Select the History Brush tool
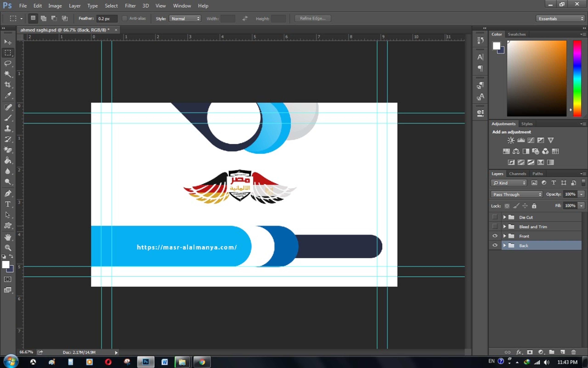Viewport: 588px width, 368px height. [x=8, y=139]
